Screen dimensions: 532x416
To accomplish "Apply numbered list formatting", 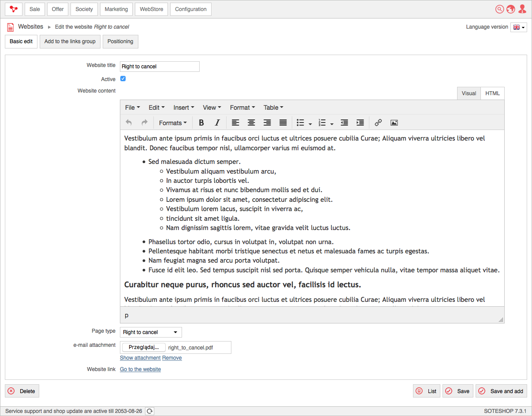I will pos(322,123).
